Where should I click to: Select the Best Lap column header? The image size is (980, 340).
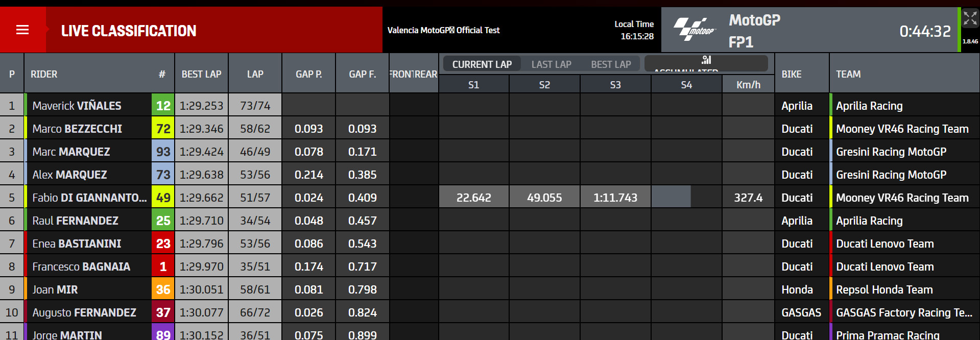coord(201,74)
